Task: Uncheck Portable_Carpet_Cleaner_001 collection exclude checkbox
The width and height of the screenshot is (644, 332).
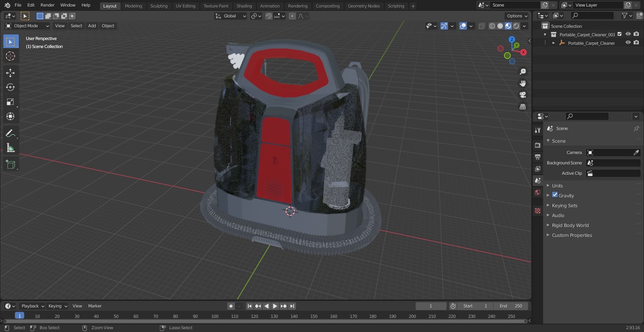Action: point(620,34)
